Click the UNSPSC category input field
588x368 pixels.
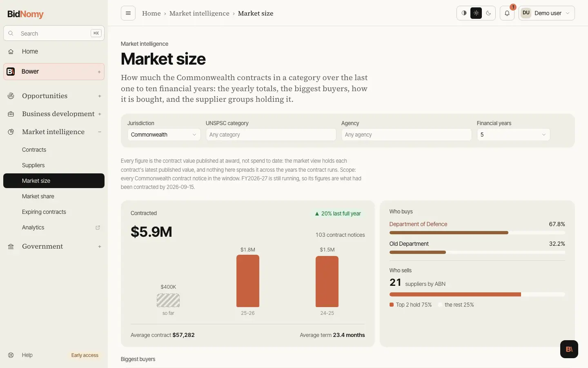click(271, 135)
